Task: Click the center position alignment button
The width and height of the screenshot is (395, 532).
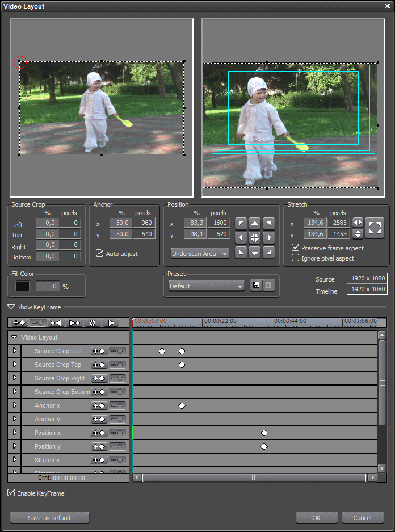Action: (x=255, y=238)
